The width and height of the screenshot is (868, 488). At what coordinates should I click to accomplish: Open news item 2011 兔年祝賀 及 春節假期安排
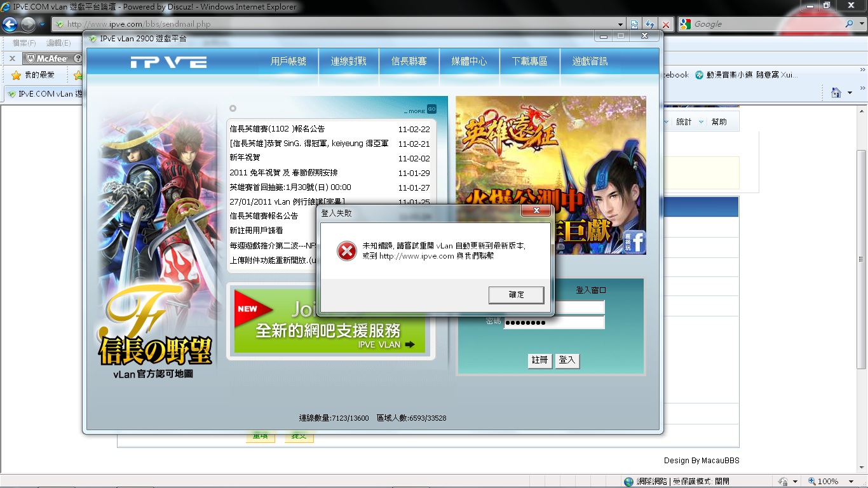click(x=284, y=173)
